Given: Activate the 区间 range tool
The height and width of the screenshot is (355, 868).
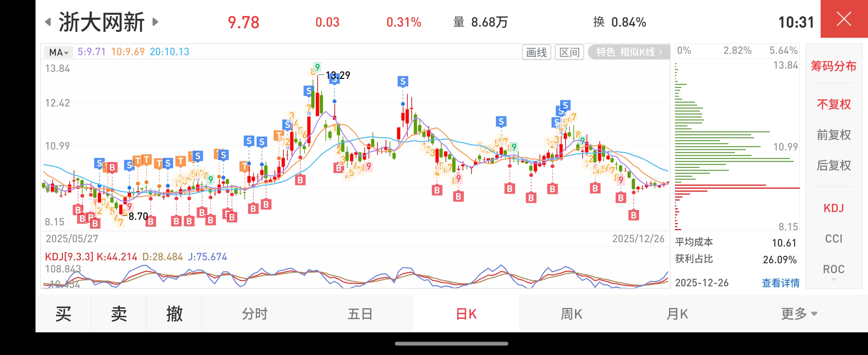Looking at the screenshot, I should (569, 52).
